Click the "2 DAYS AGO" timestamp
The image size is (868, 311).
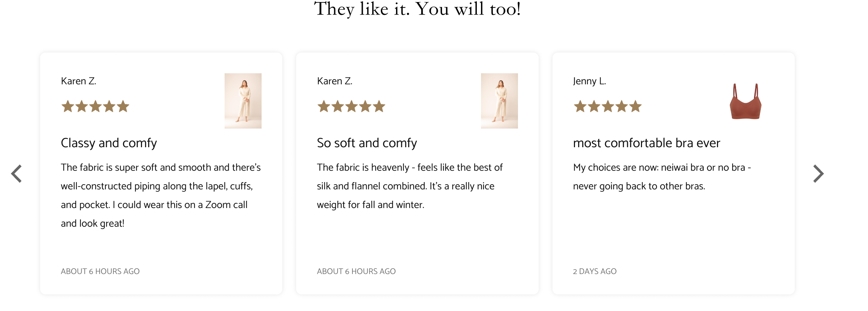(595, 272)
